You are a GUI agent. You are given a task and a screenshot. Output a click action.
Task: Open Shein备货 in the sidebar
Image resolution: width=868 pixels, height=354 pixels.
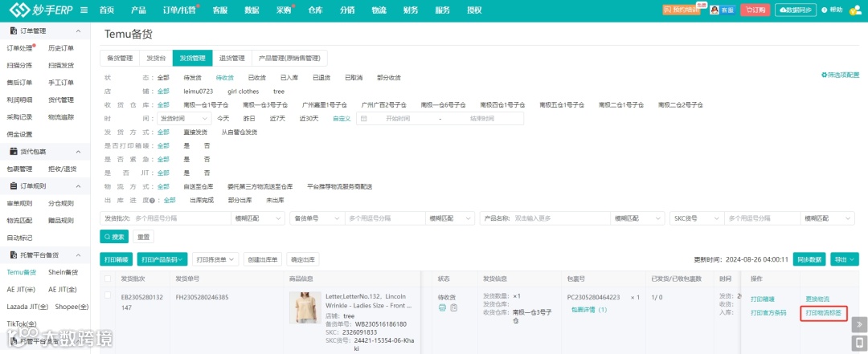coord(63,272)
